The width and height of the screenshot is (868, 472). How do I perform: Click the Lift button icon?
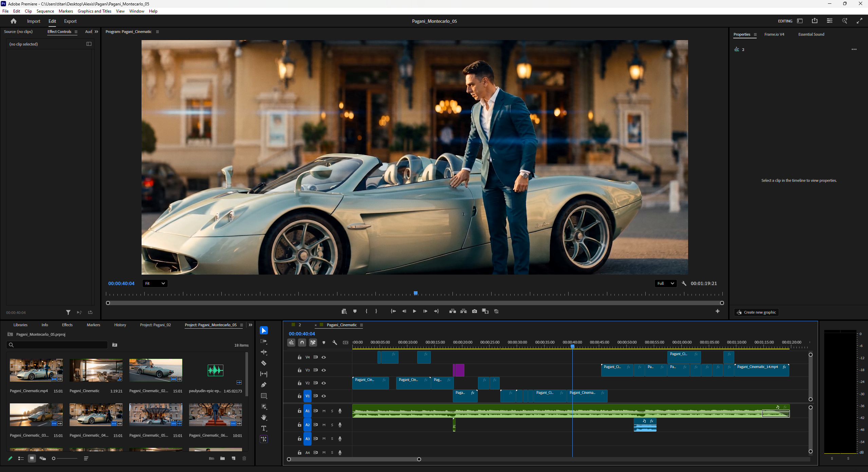pos(453,311)
